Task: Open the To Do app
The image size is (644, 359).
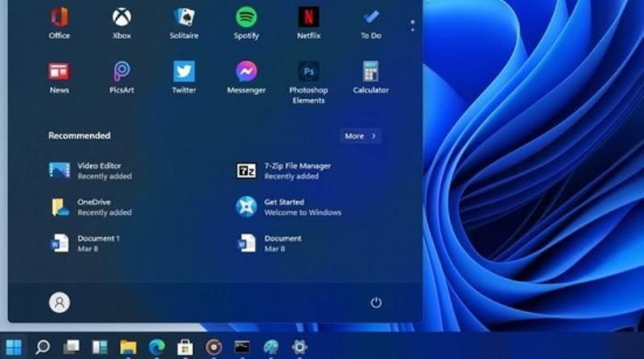Action: [371, 24]
